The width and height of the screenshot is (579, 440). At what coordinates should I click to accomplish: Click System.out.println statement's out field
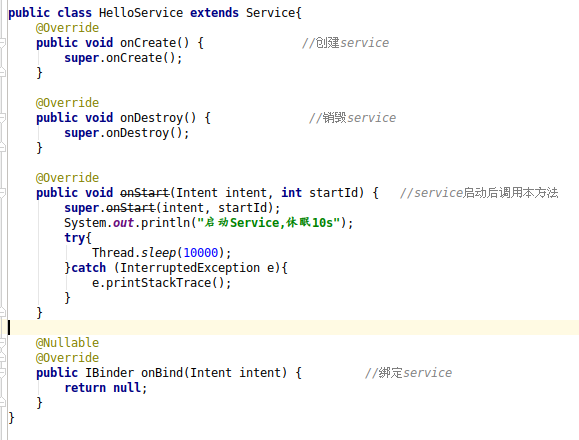coord(123,223)
